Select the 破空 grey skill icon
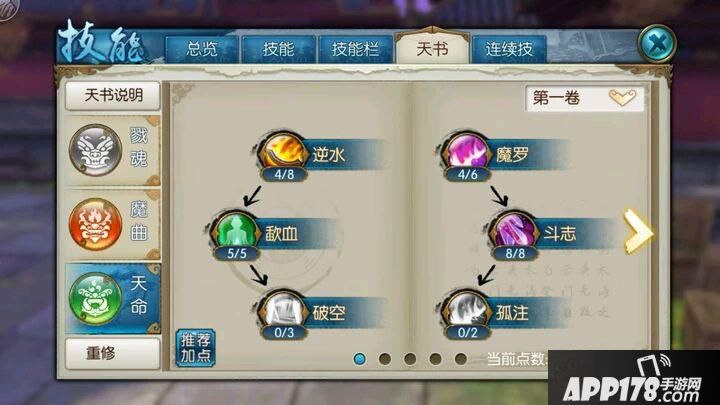 (x=283, y=310)
